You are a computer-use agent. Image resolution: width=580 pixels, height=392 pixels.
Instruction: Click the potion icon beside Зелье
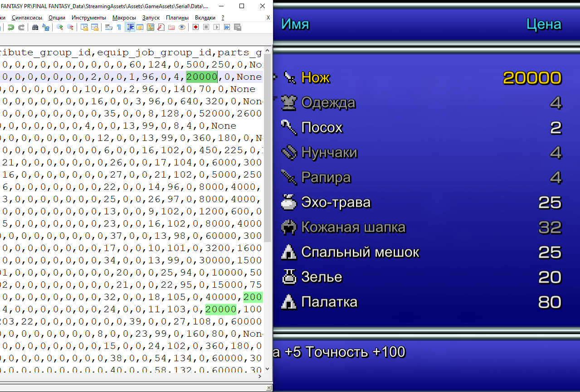289,277
